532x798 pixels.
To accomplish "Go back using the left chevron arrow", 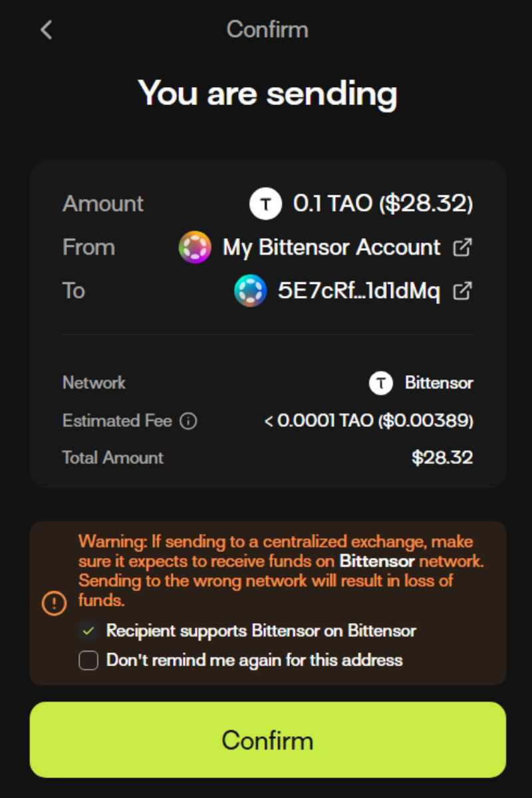I will point(46,30).
